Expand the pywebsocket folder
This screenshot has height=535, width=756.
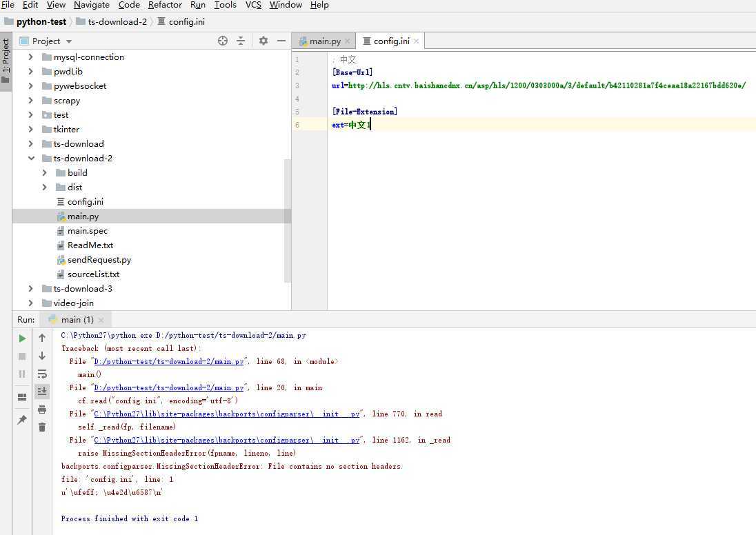click(x=31, y=85)
